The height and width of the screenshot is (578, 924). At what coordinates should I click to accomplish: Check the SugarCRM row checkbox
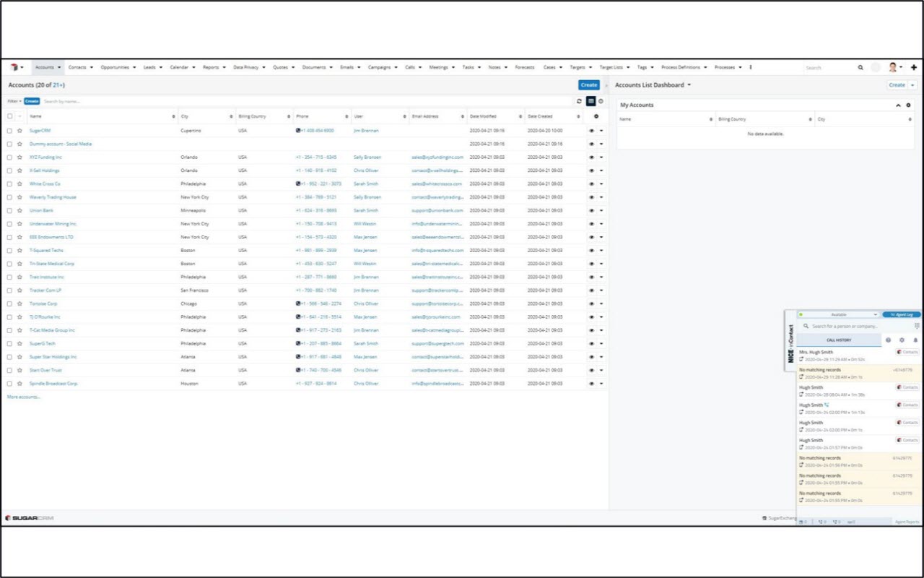click(10, 131)
